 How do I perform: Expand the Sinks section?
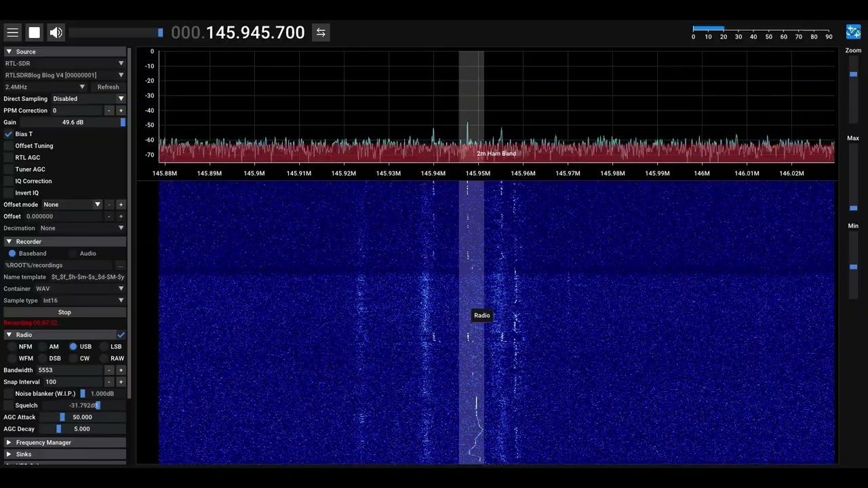coord(64,454)
